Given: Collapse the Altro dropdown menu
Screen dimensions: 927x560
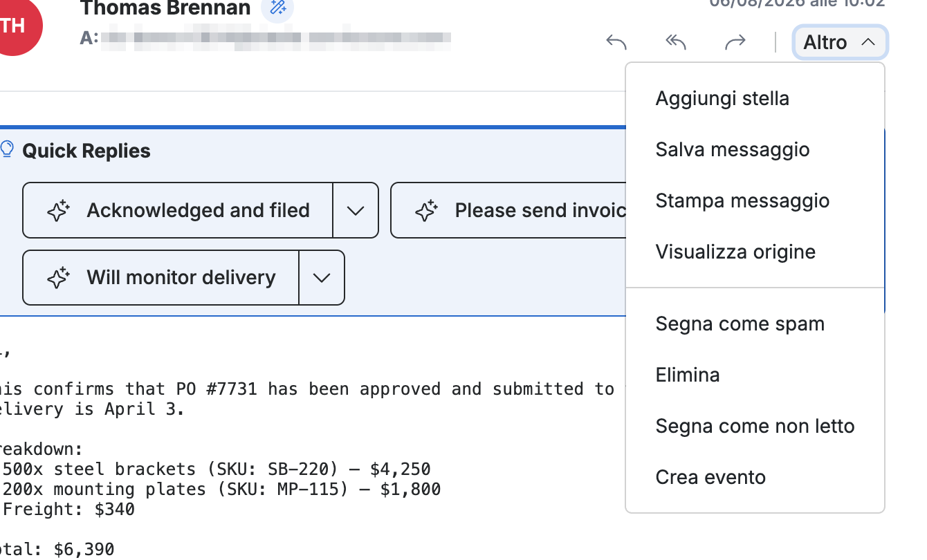Looking at the screenshot, I should point(840,42).
